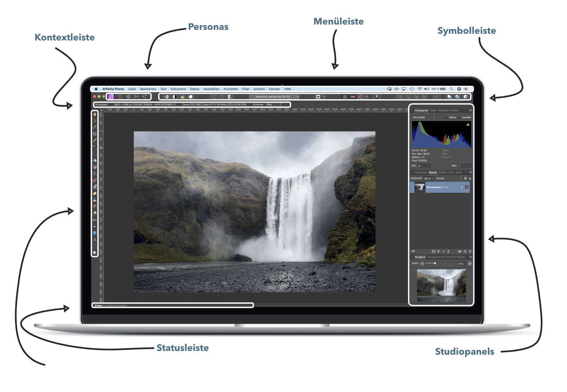The image size is (567, 392).
Task: Click the Hintergrund layer thumbnail
Action: pos(420,187)
